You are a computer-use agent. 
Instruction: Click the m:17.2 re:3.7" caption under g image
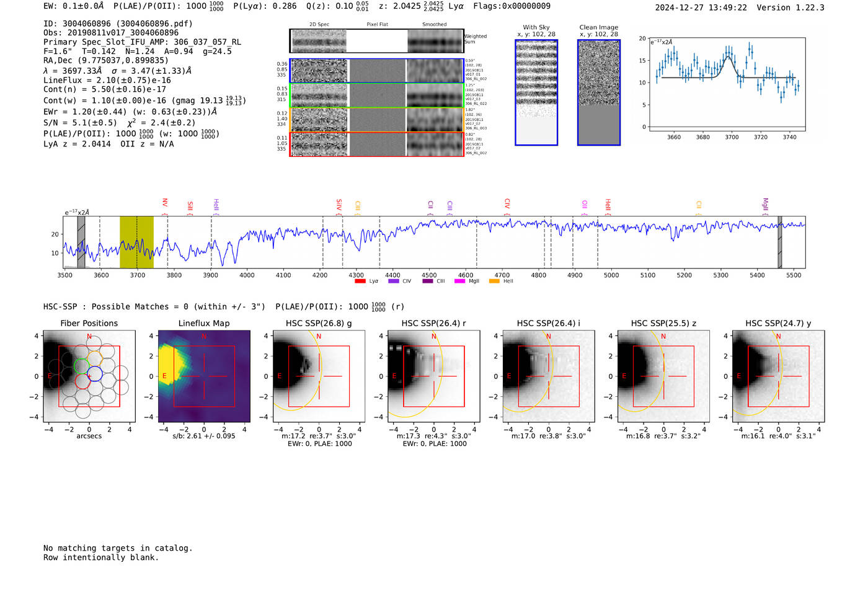319,436
